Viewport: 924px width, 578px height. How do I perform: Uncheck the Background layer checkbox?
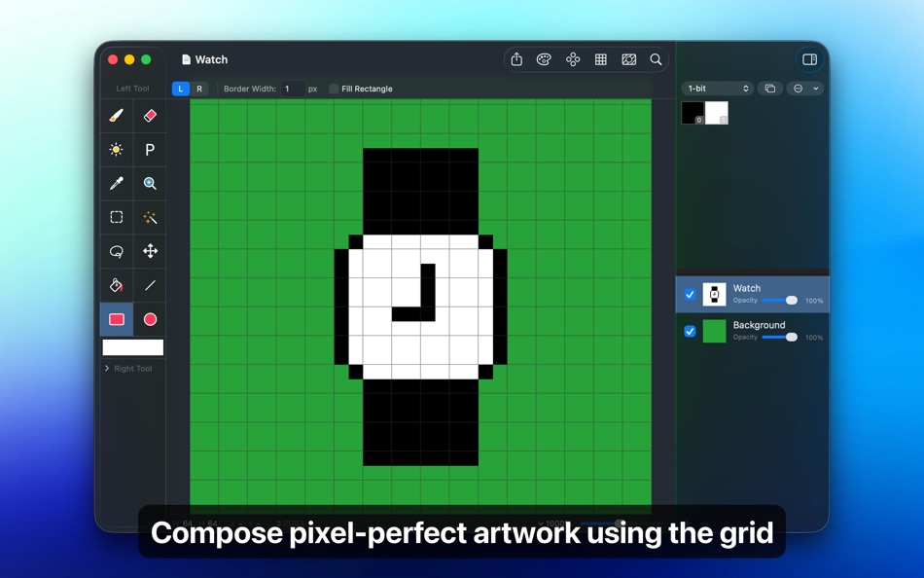690,331
